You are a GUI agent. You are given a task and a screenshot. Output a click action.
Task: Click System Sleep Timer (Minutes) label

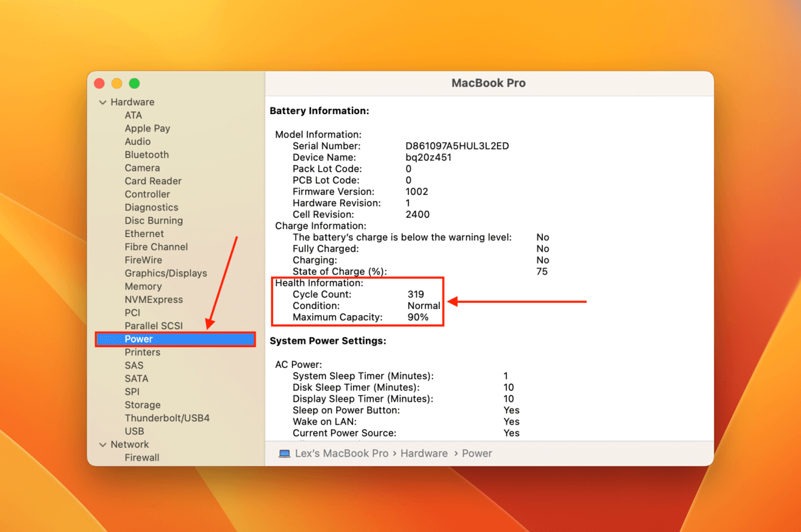click(363, 376)
